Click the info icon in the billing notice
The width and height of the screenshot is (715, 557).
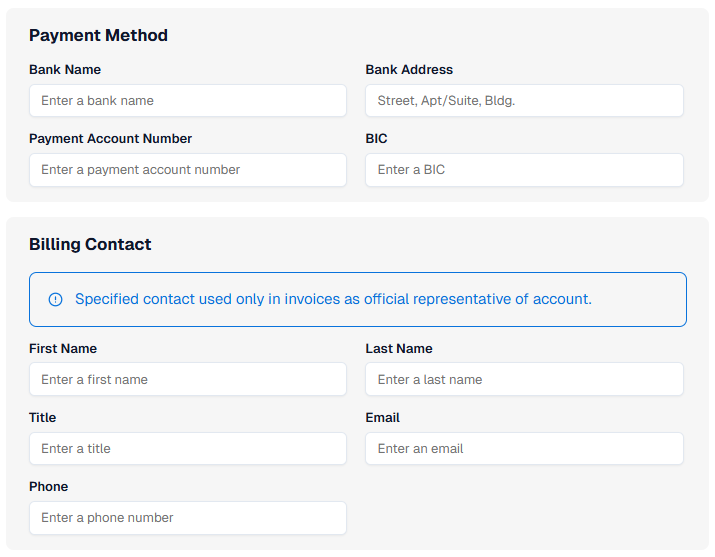click(55, 299)
